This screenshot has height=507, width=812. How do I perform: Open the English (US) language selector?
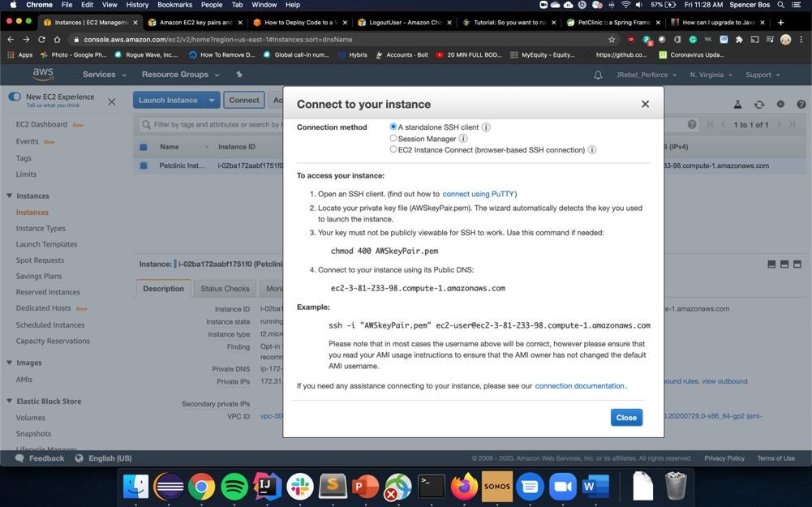104,458
